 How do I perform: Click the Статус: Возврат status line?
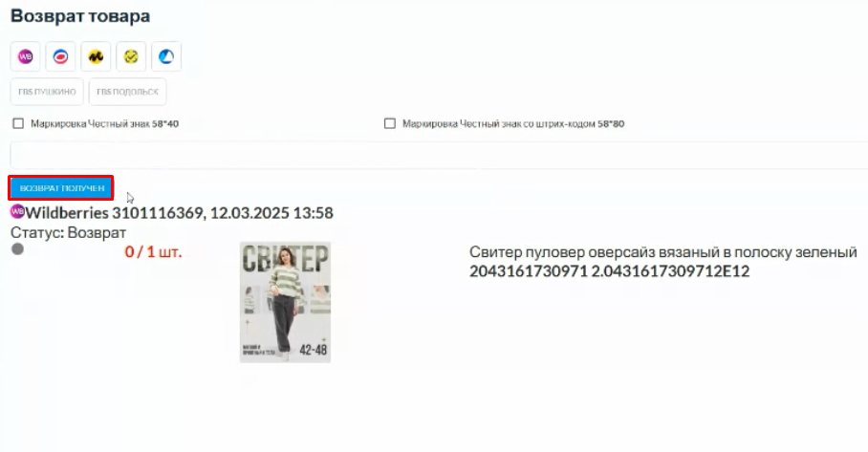point(68,233)
